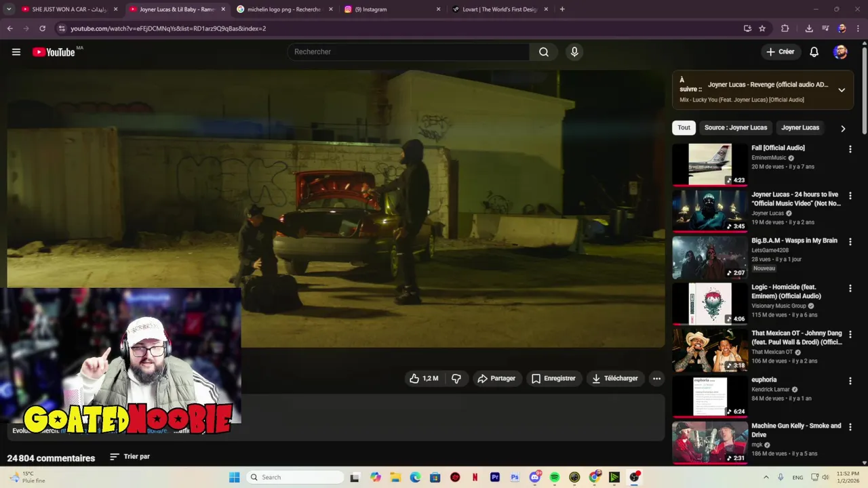Open Spotify from the taskbar
The image size is (868, 488).
click(555, 477)
